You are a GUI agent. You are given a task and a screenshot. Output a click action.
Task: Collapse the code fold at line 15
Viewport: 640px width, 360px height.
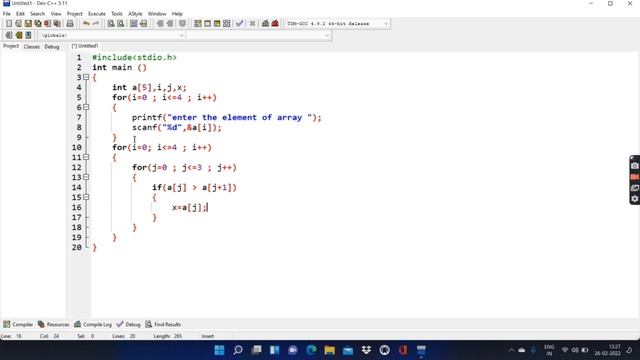pos(86,197)
